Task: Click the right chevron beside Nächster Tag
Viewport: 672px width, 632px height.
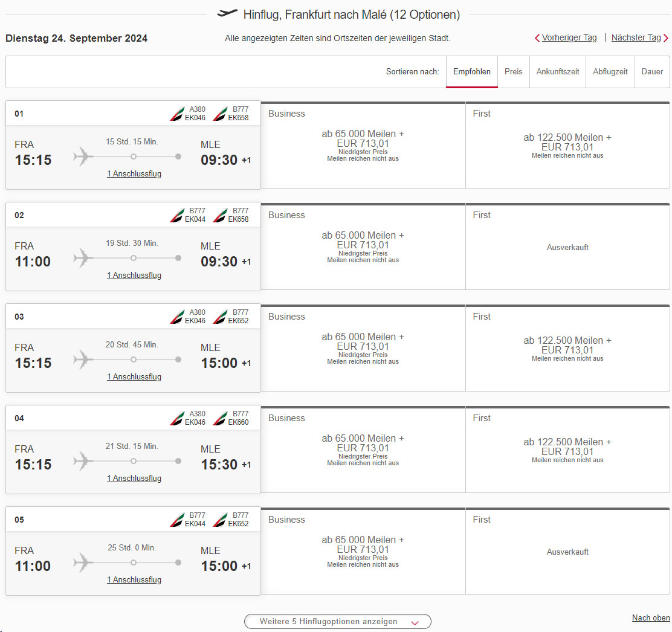Action: click(x=667, y=37)
